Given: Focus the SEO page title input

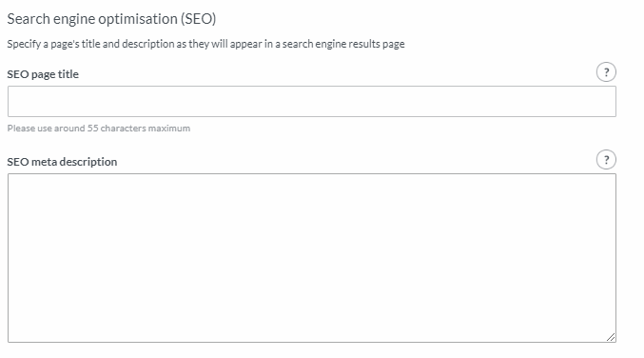Looking at the screenshot, I should 312,102.
